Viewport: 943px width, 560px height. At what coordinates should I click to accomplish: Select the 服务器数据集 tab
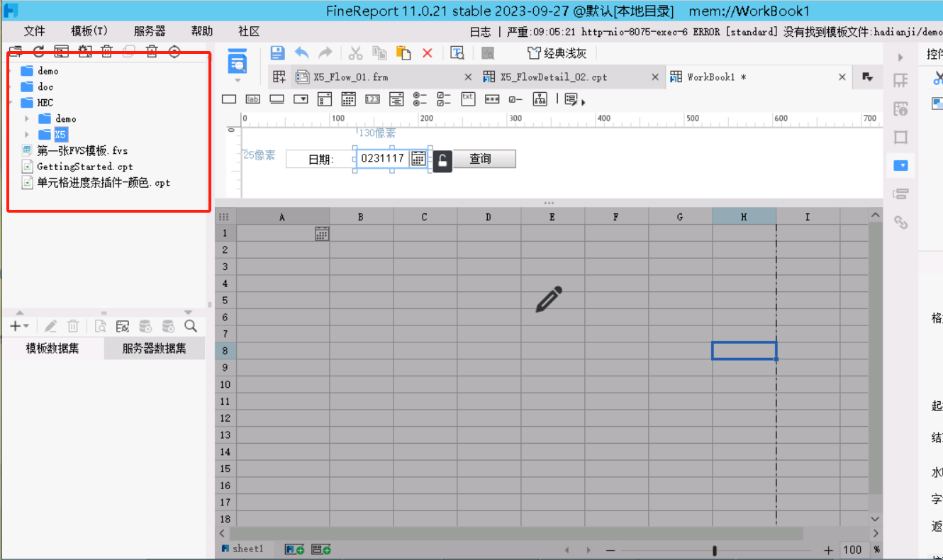coord(155,349)
